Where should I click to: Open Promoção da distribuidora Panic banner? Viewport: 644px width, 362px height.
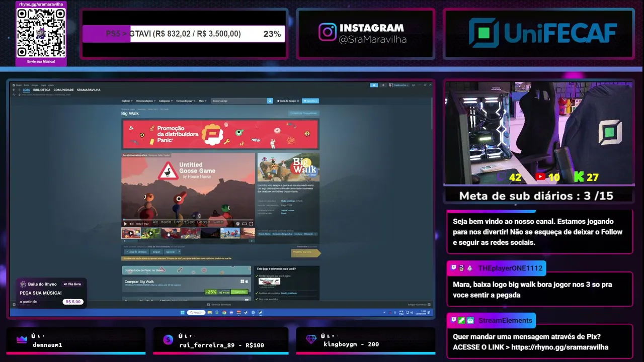point(220,134)
